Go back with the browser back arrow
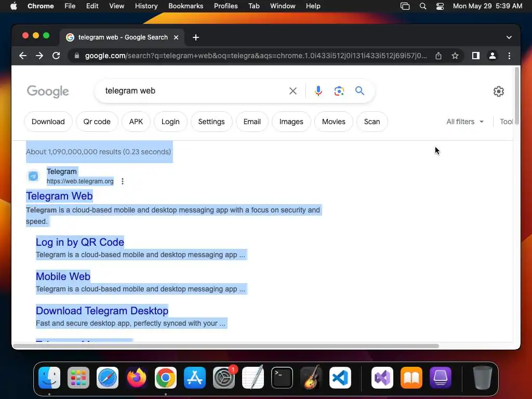 click(23, 56)
